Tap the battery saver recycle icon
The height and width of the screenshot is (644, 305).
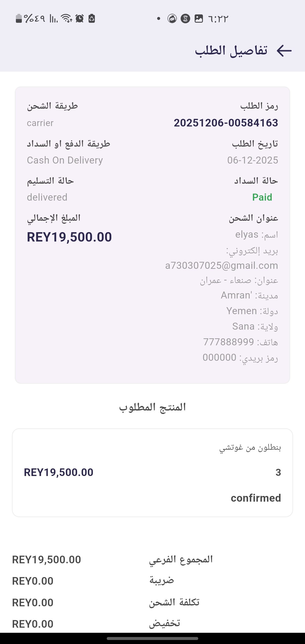[x=92, y=18]
